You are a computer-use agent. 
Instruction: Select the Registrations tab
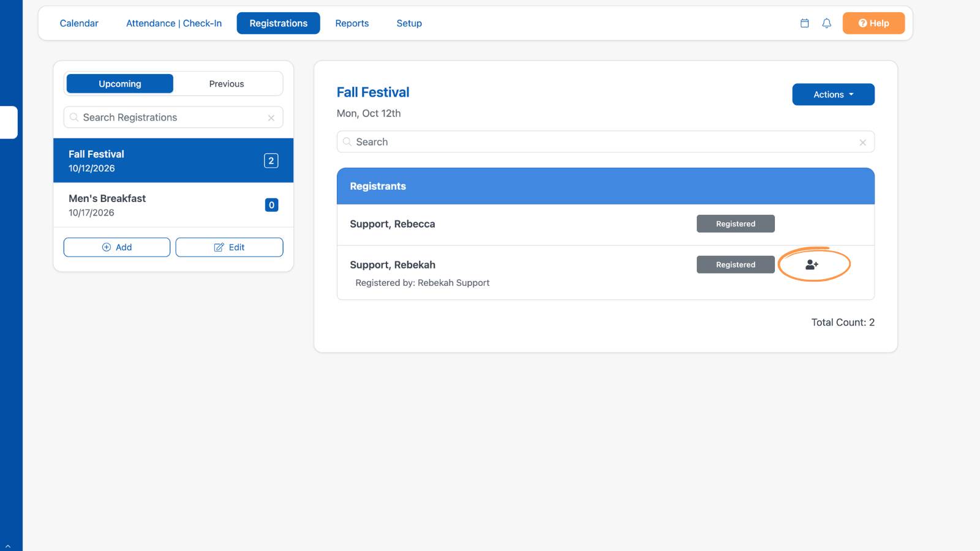(279, 23)
